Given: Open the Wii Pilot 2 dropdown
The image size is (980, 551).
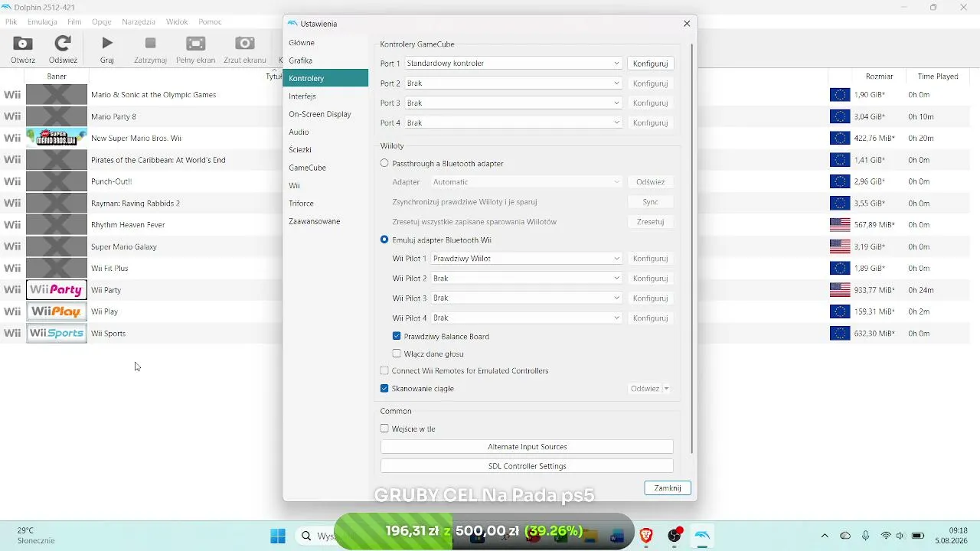Looking at the screenshot, I should pos(526,279).
